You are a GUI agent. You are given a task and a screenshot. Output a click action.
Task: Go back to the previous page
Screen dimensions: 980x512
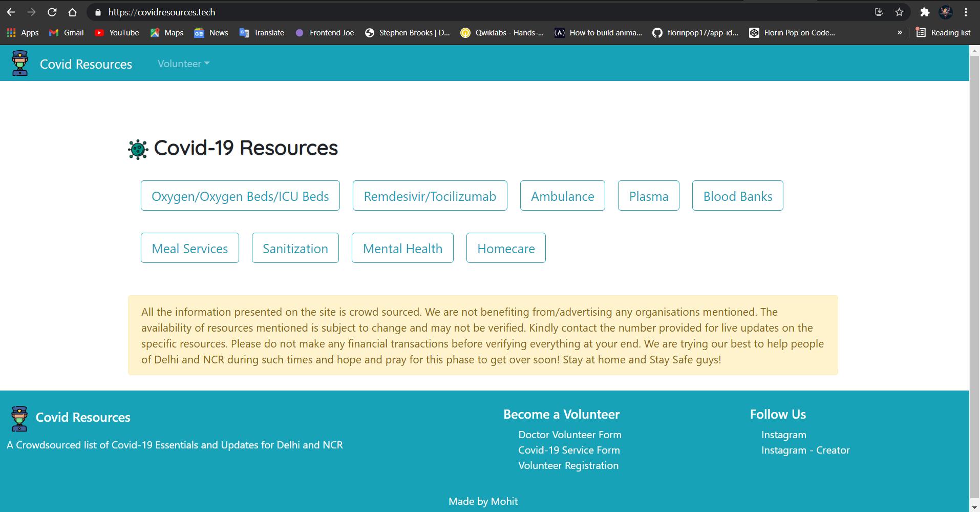click(x=10, y=12)
